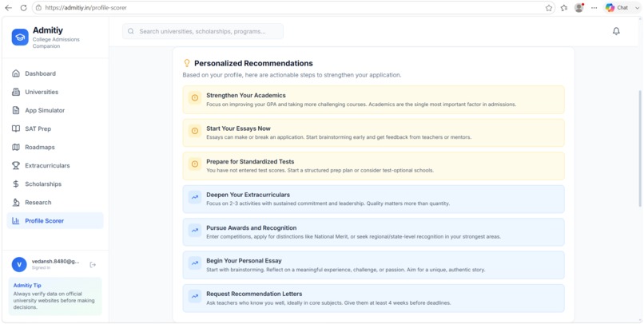Click the Personalized Recommendations title
644x324 pixels.
tap(253, 63)
